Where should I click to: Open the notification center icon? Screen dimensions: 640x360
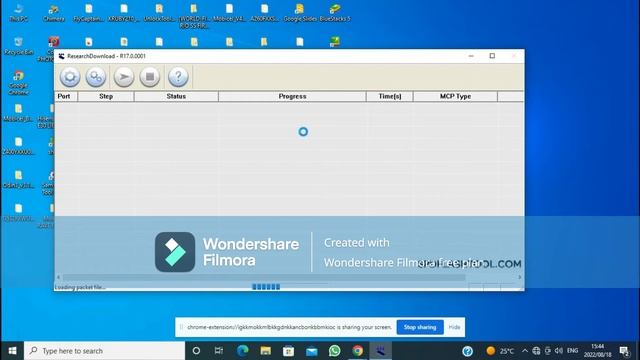pos(624,351)
